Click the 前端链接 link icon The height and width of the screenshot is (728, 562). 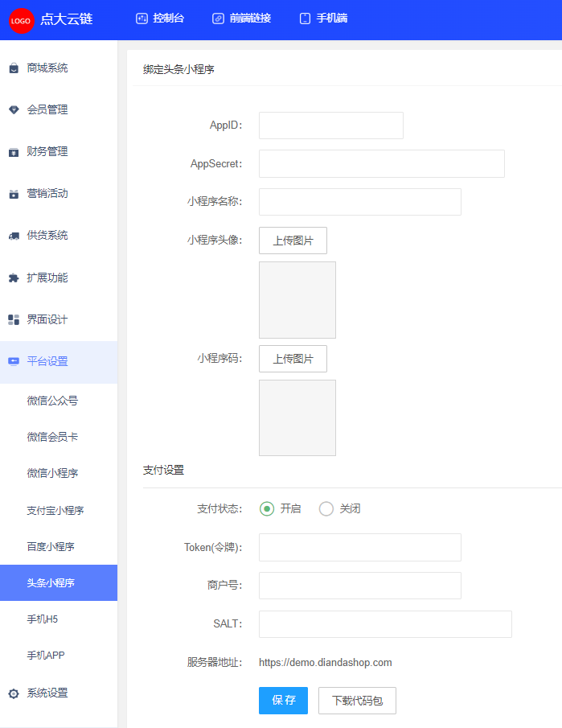[x=218, y=19]
